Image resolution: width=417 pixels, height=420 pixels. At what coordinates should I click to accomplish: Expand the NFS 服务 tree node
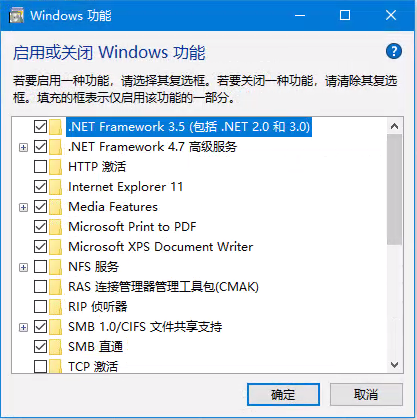tap(23, 267)
